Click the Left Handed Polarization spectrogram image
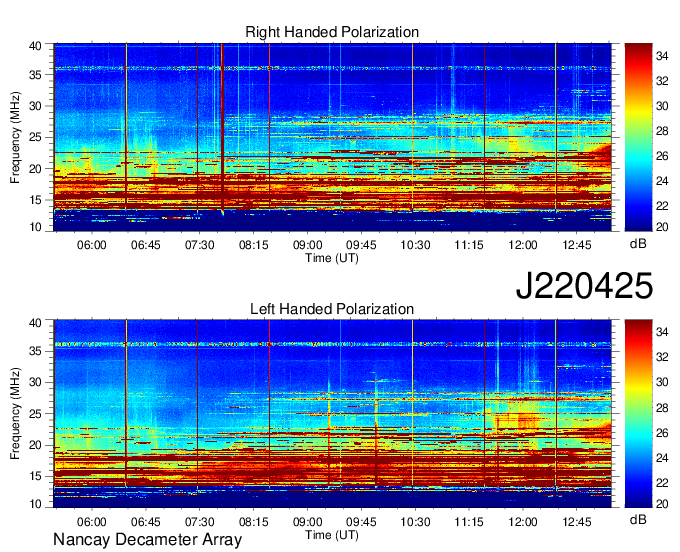The image size is (680, 552). coord(332,414)
